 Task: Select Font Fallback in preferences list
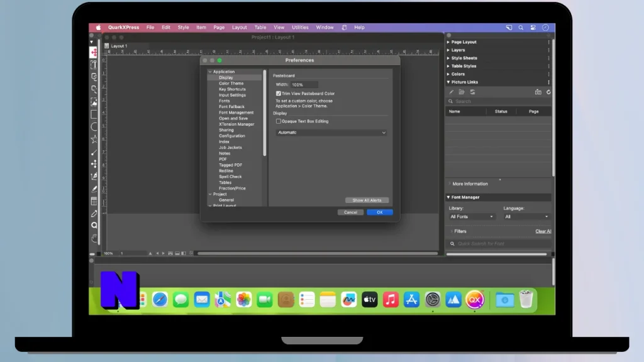[231, 107]
